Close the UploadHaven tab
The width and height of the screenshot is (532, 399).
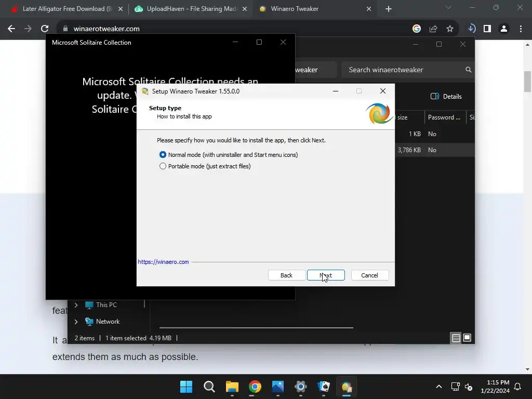[x=245, y=9]
